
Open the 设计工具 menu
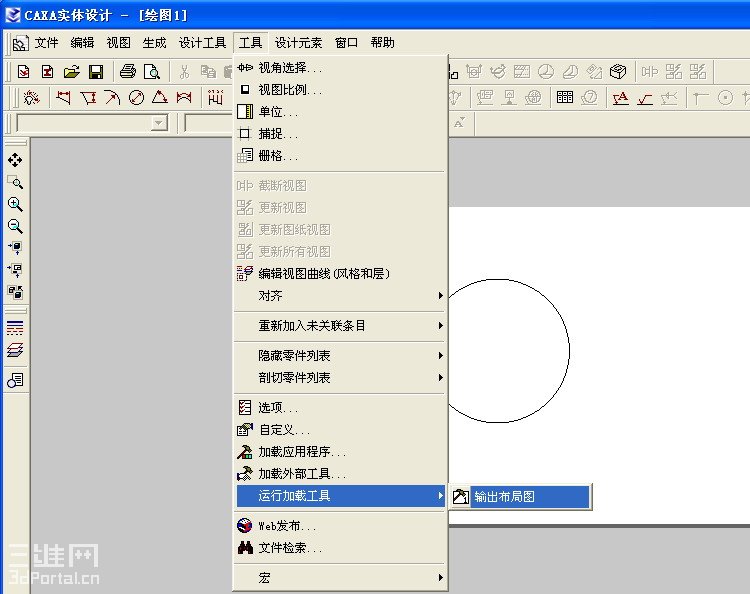(202, 43)
